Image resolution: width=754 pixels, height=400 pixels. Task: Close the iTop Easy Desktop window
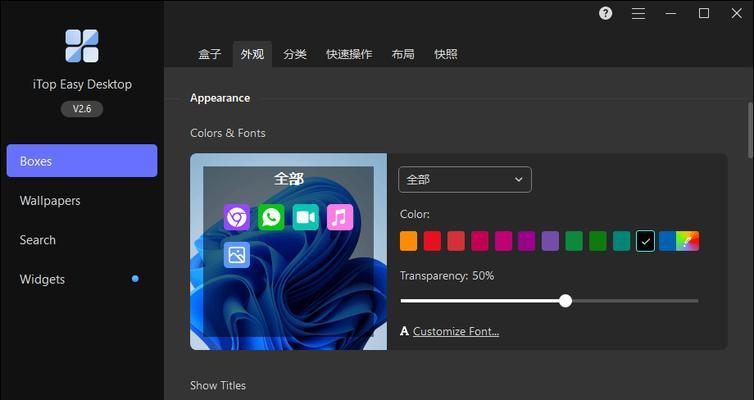coord(737,13)
